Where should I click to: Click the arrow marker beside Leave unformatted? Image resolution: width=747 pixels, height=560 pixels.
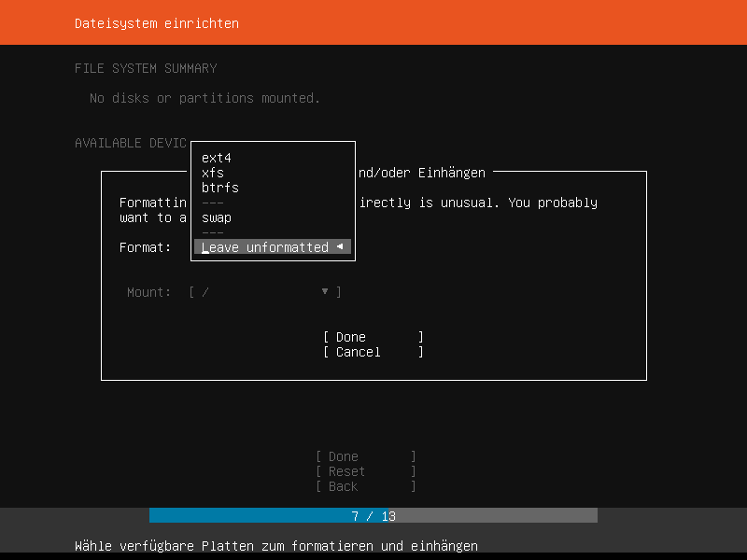tap(340, 247)
